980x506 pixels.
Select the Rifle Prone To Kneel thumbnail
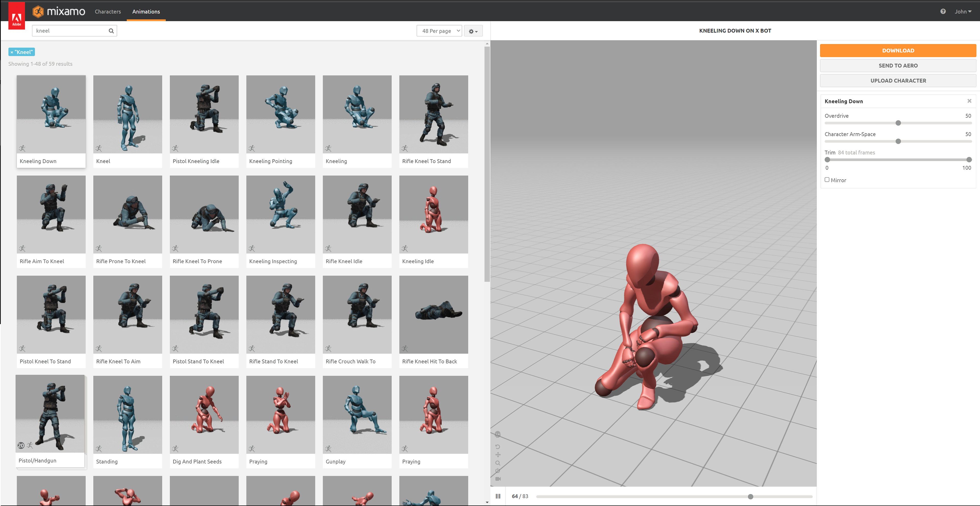(127, 214)
